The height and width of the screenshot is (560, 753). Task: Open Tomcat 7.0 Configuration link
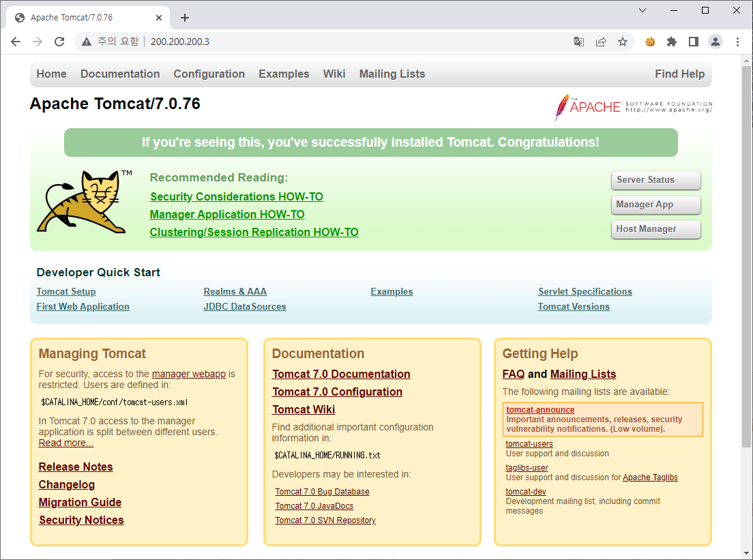tap(338, 392)
